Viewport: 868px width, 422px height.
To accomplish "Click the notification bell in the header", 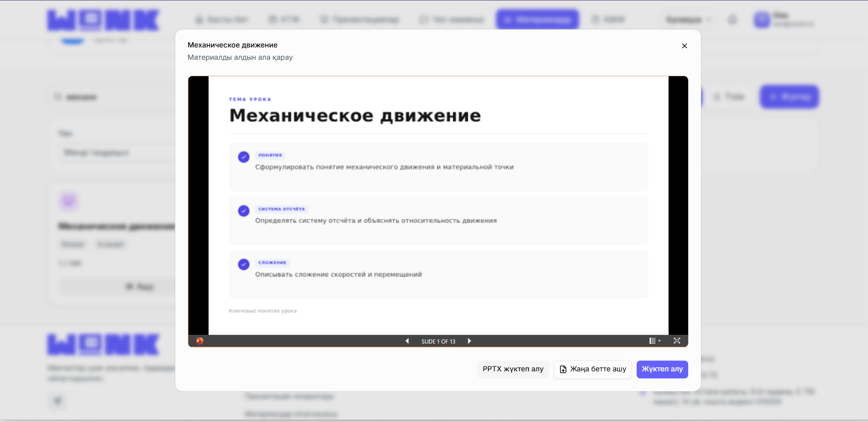I will (732, 19).
